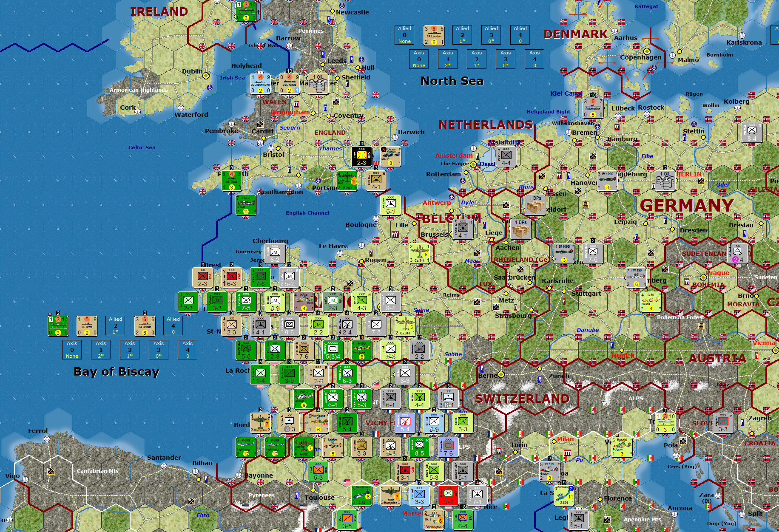Image resolution: width=779 pixels, height=532 pixels.
Task: Click the Axis 1 status box
Action: pos(447,59)
